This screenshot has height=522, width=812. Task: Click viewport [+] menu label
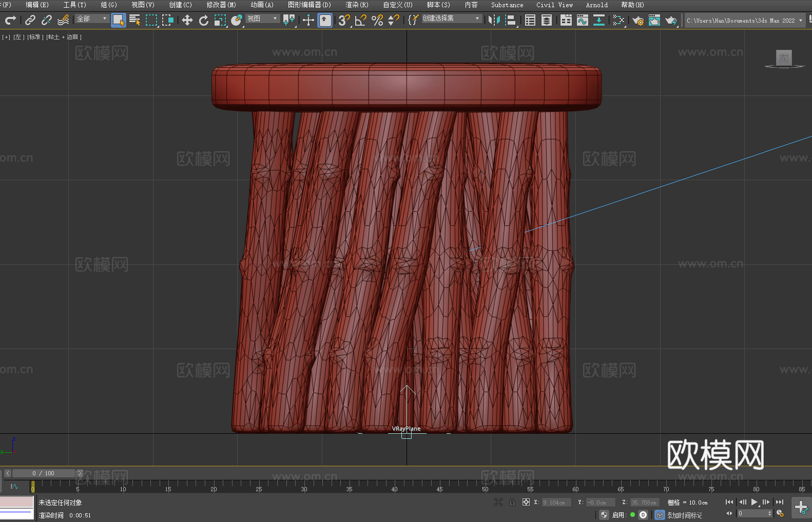(6, 37)
